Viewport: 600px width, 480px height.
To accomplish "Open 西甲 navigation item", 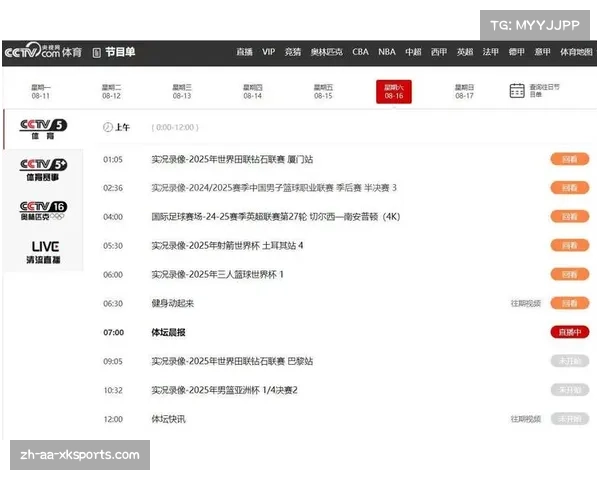I will click(439, 52).
